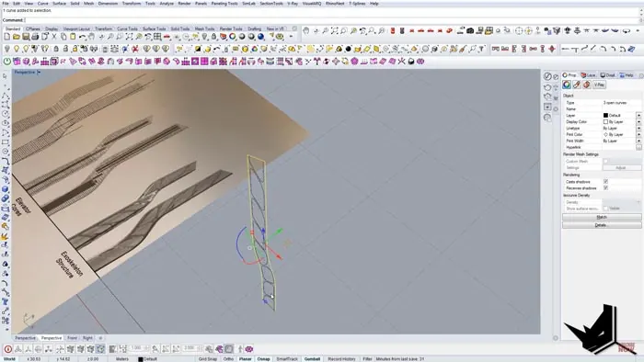Click the Details button

click(x=602, y=225)
